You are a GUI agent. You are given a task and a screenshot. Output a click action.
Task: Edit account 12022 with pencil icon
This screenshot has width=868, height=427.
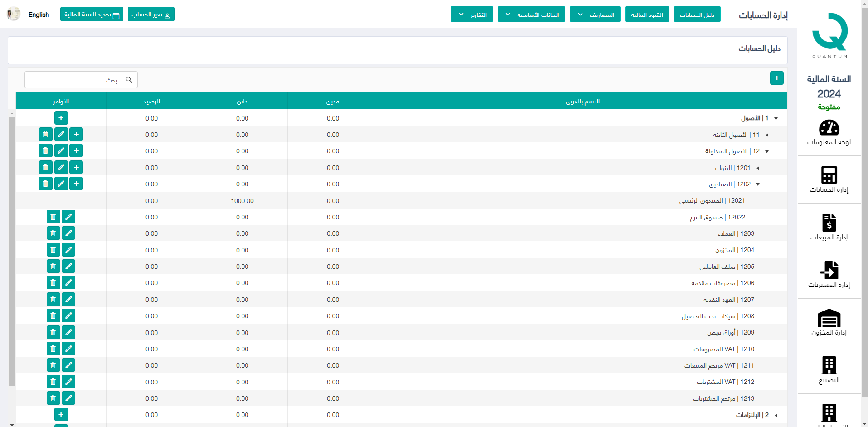pyautogui.click(x=68, y=217)
